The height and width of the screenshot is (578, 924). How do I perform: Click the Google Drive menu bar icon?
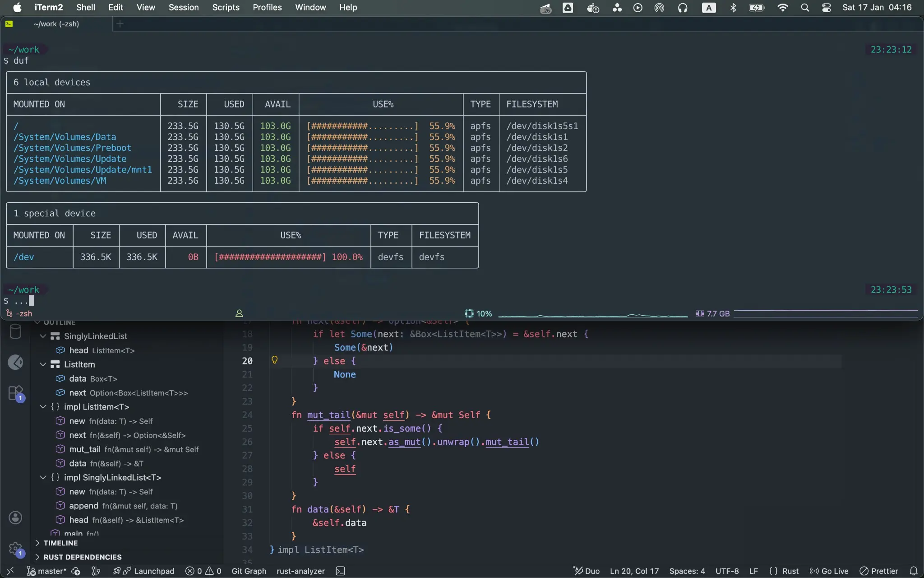pos(568,8)
